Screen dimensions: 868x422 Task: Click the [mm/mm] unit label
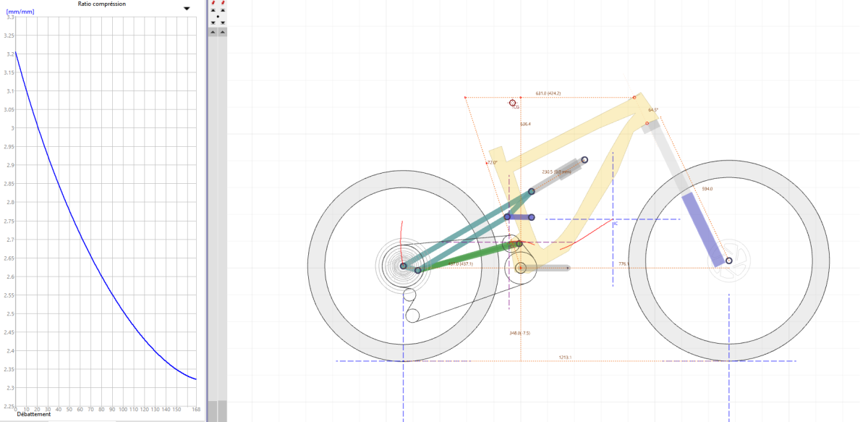click(20, 12)
